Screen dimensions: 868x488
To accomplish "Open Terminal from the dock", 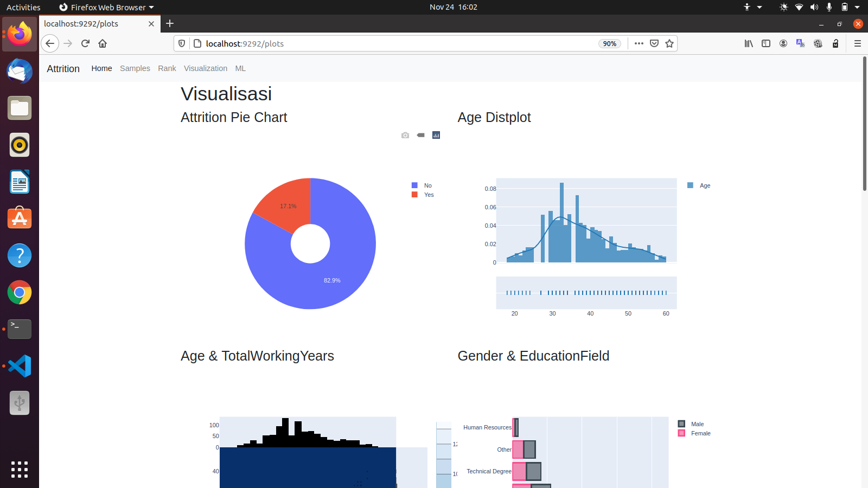I will click(x=20, y=329).
